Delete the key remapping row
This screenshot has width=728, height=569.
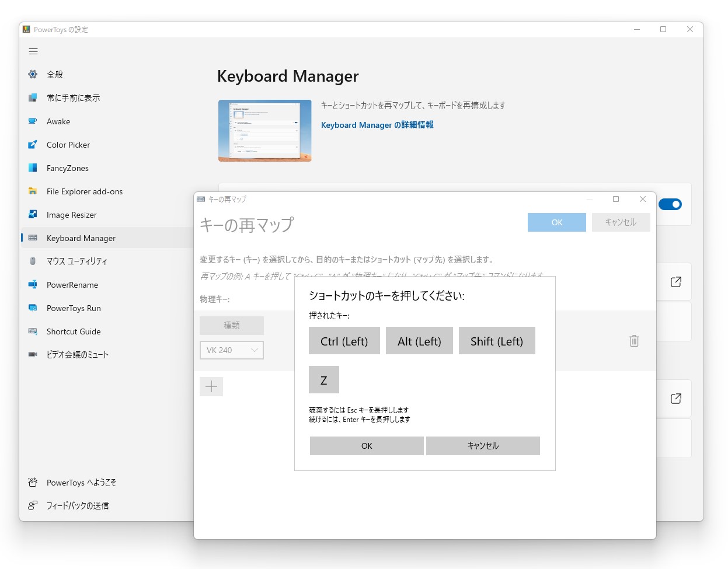(634, 340)
